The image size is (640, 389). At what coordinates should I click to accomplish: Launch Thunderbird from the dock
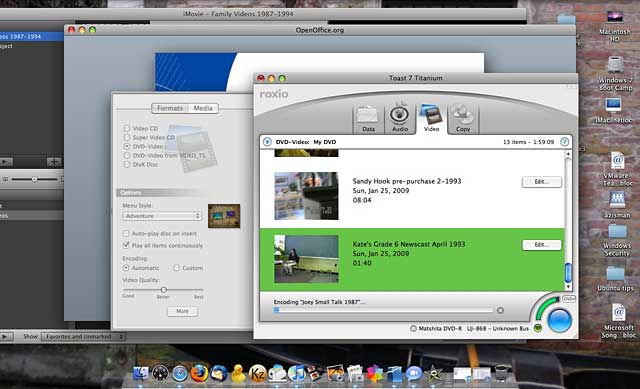(x=218, y=373)
